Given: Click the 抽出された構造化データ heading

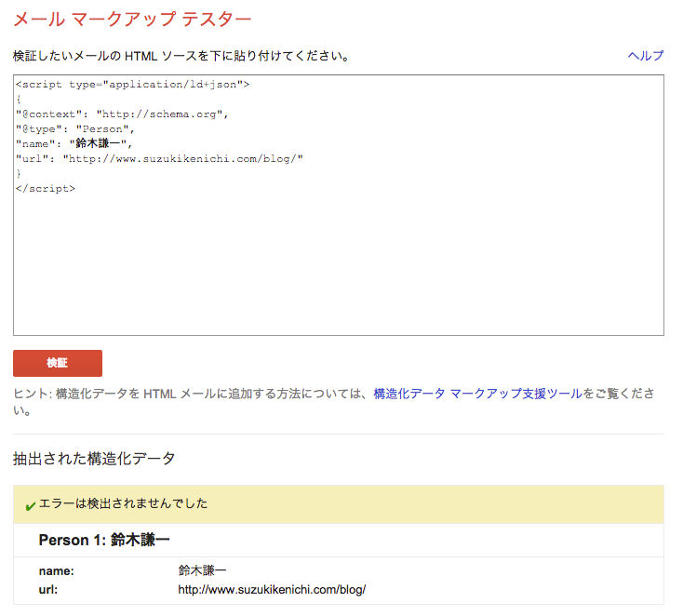Looking at the screenshot, I should (x=94, y=459).
